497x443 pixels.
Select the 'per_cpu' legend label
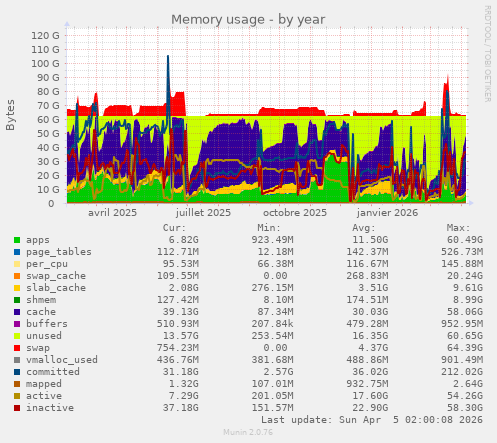click(47, 264)
